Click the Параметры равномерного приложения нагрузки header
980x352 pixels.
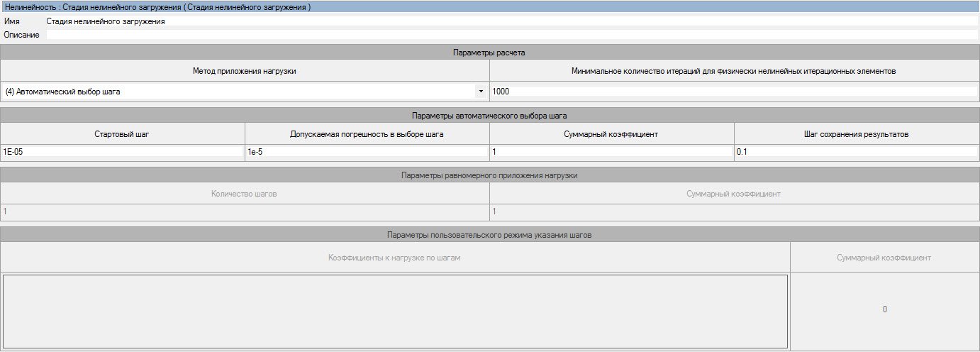coord(489,175)
